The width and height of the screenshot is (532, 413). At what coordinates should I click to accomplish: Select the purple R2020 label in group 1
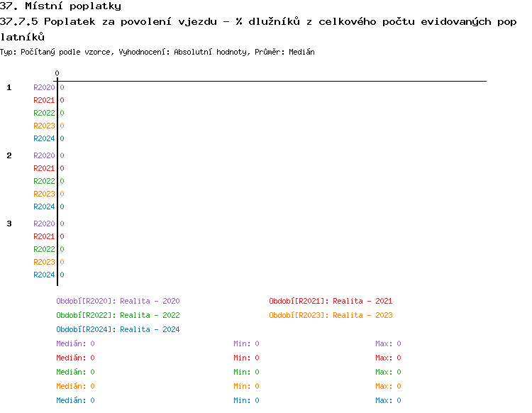(x=44, y=87)
